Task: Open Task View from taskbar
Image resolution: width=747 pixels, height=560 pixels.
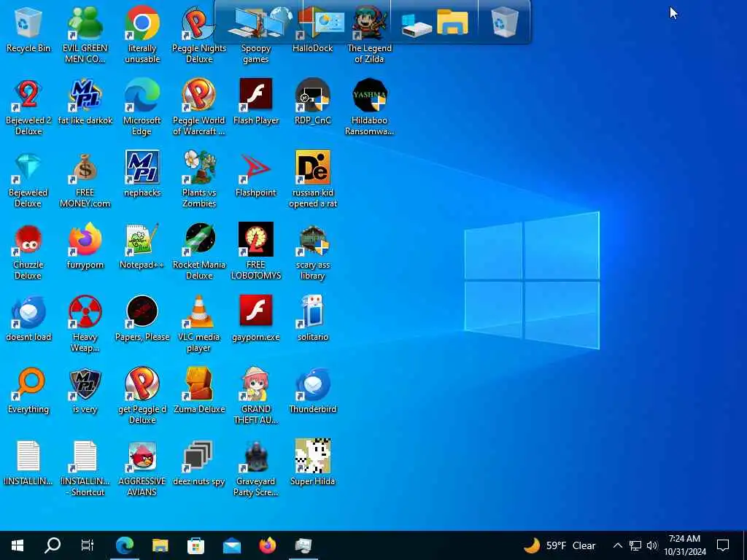Action: point(88,545)
